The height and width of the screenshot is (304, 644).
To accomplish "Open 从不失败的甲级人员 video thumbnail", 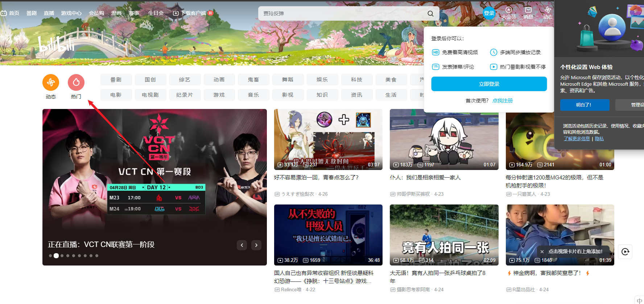I will point(328,235).
